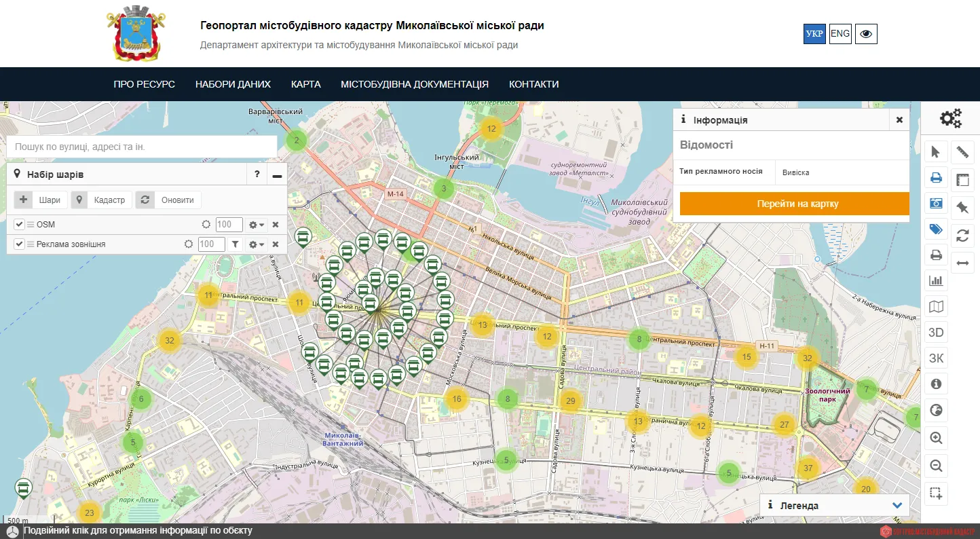
Task: Click Перейти на картку button
Action: click(x=795, y=204)
